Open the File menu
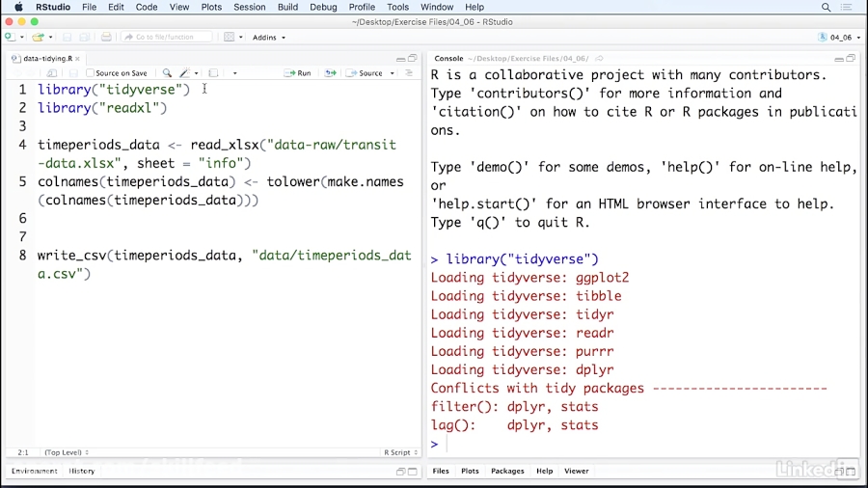868x488 pixels. pos(89,7)
